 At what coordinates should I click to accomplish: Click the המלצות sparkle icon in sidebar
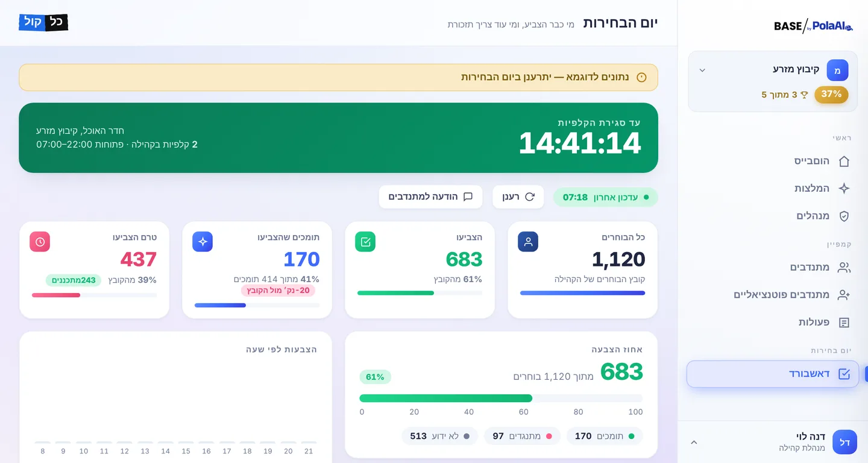[x=844, y=188]
